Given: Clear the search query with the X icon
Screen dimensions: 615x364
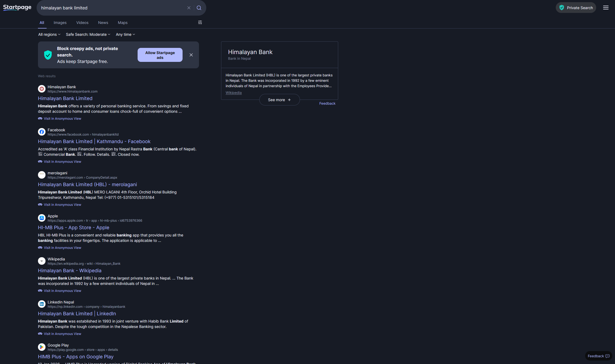Looking at the screenshot, I should pyautogui.click(x=189, y=8).
